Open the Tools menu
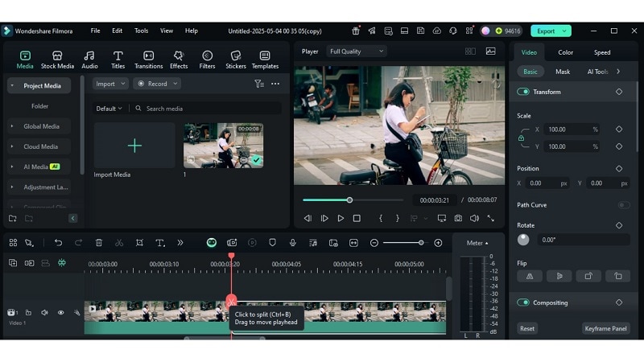Viewport: 644px width, 362px height. point(141,31)
